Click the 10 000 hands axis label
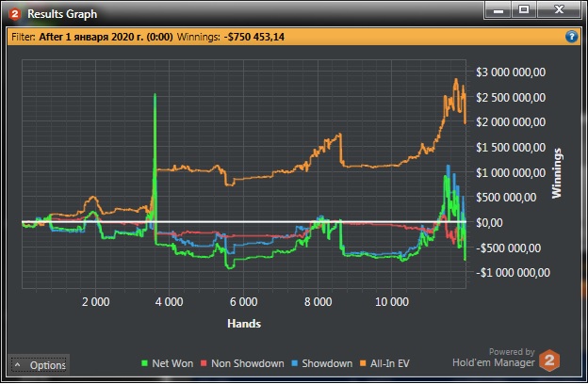Image resolution: width=588 pixels, height=384 pixels. tap(392, 302)
